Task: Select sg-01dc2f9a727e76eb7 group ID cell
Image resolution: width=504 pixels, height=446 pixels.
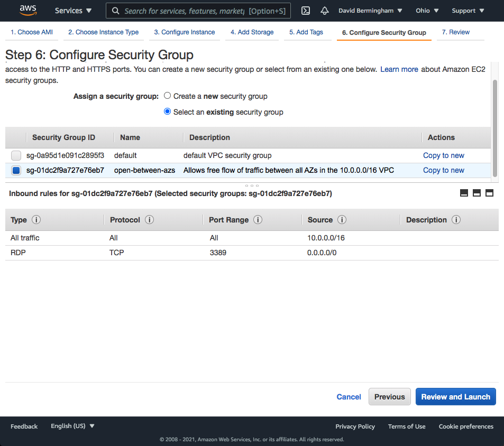Action: [65, 170]
